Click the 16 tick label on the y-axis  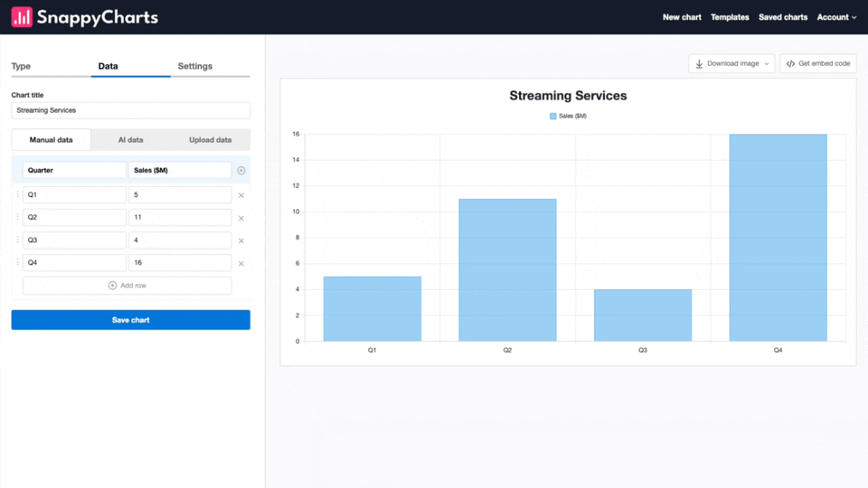point(296,134)
